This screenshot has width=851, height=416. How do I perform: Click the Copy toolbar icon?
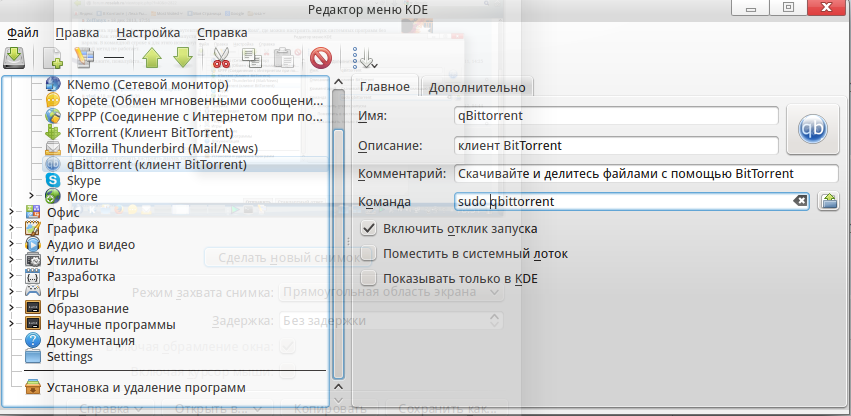pyautogui.click(x=252, y=57)
